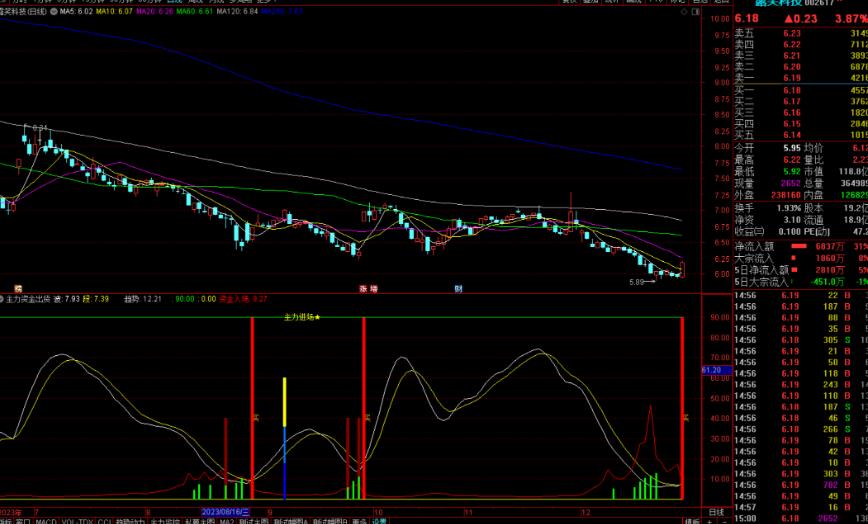Viewport: 868px width, 524px height.
Task: Open settings icon beside 主力资金出货 indicator name
Action: [2, 299]
